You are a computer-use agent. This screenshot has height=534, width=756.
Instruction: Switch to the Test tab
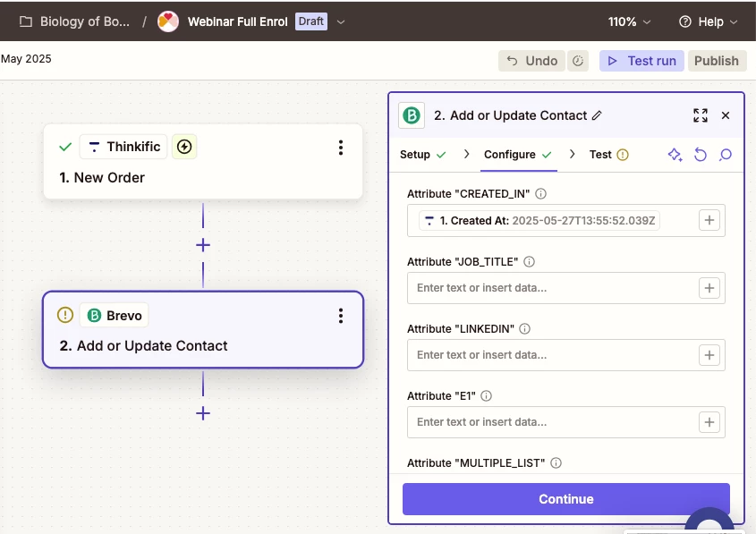[608, 155]
